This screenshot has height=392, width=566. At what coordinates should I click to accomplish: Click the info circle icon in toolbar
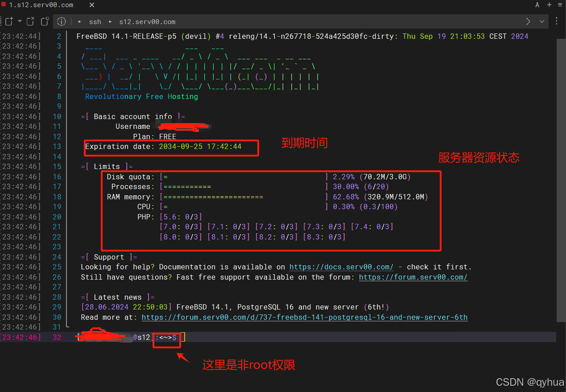point(62,21)
